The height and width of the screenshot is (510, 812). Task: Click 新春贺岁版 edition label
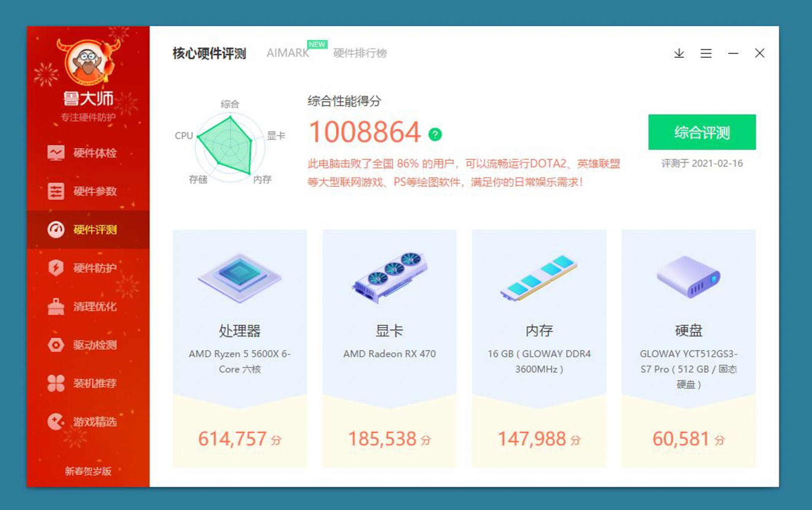[88, 471]
